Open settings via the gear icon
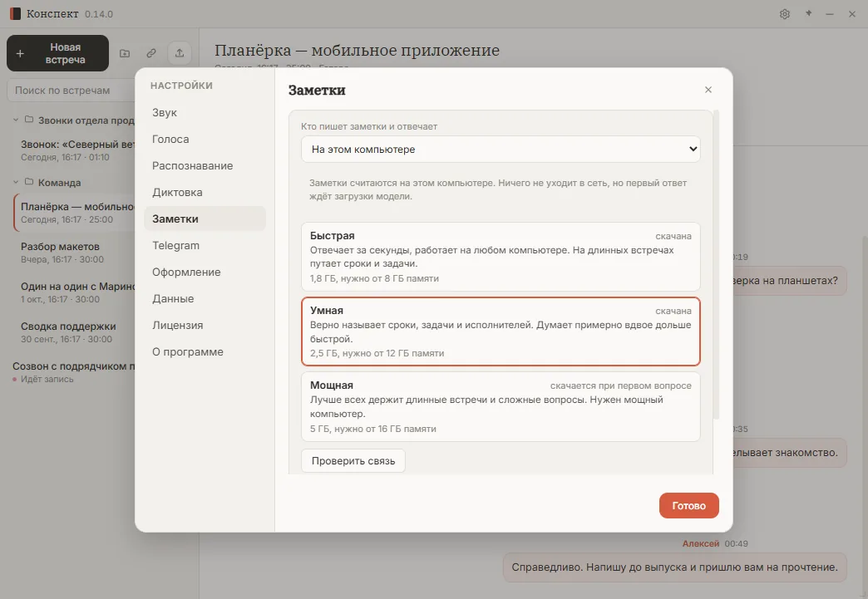Viewport: 868px width, 599px height. tap(784, 14)
